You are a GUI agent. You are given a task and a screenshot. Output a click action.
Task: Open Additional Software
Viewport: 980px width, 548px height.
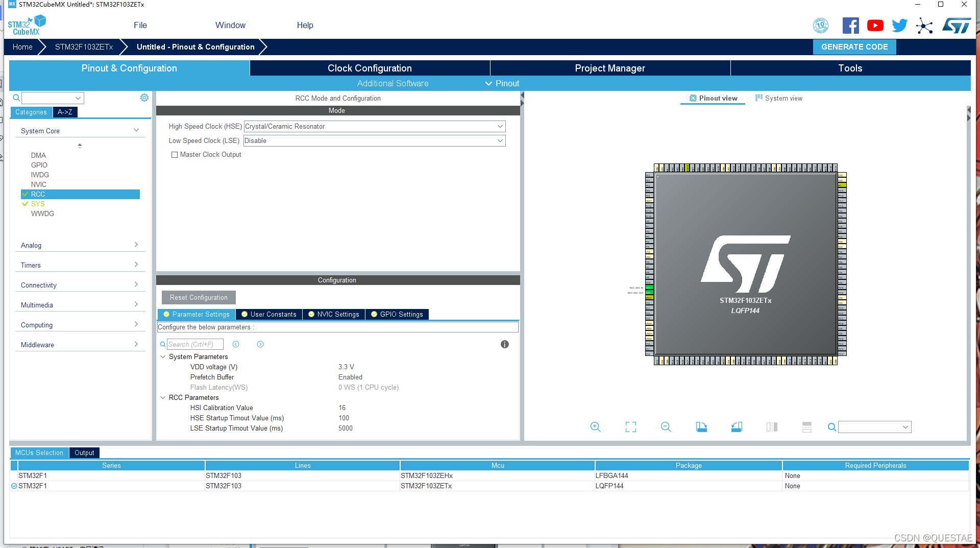393,83
